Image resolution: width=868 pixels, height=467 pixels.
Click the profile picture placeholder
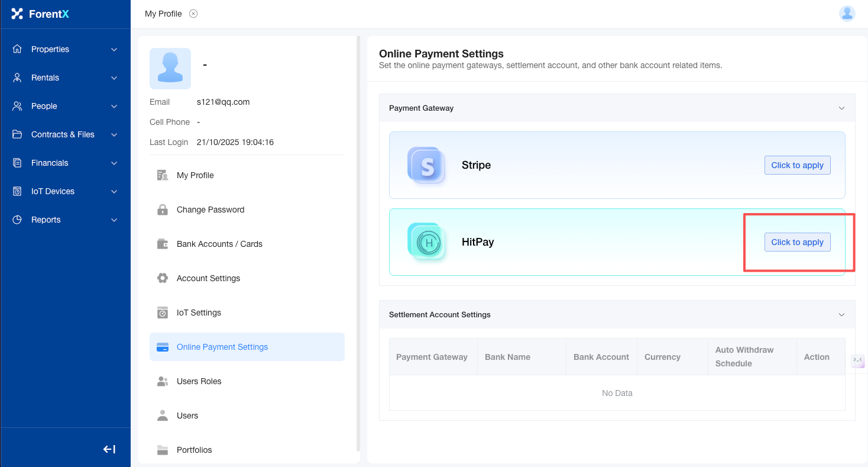pyautogui.click(x=170, y=69)
